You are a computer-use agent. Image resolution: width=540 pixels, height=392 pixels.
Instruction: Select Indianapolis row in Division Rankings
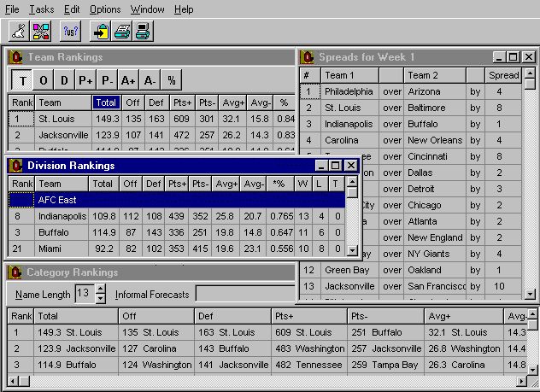(x=177, y=216)
